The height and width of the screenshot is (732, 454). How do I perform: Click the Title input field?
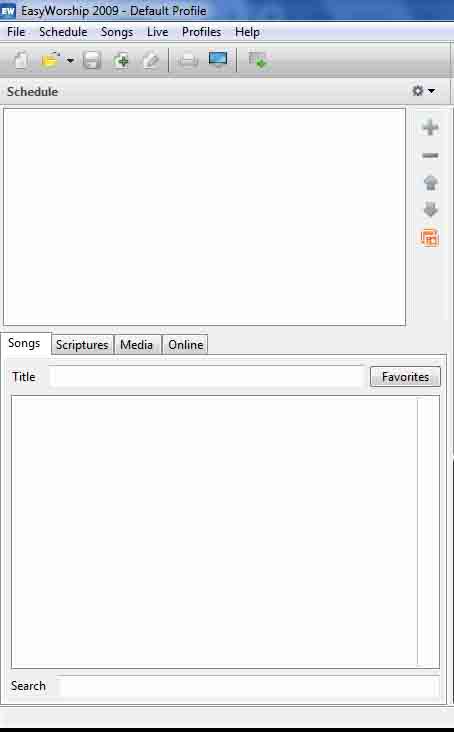click(206, 377)
